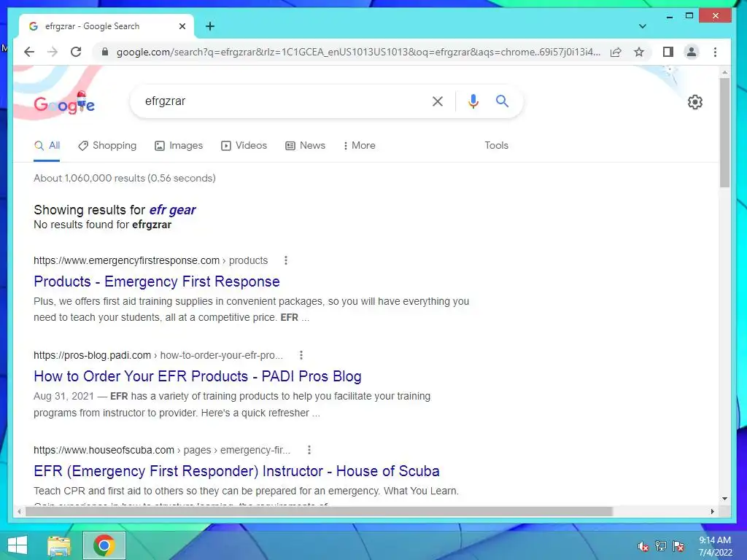Image resolution: width=747 pixels, height=560 pixels.
Task: Open options for emergencyfirstresponse.com result
Action: click(285, 260)
